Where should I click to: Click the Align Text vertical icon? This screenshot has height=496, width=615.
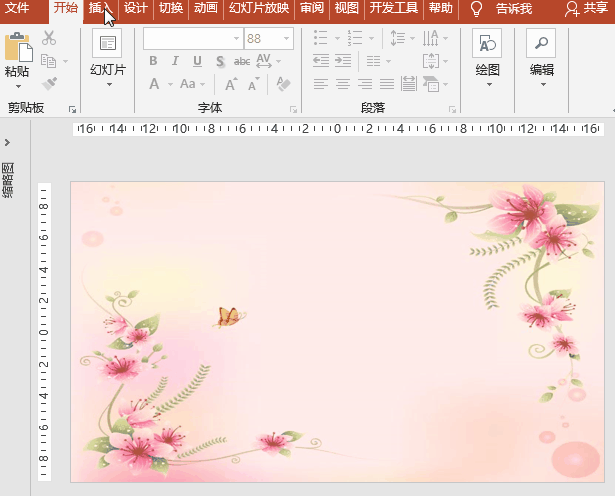tap(431, 61)
